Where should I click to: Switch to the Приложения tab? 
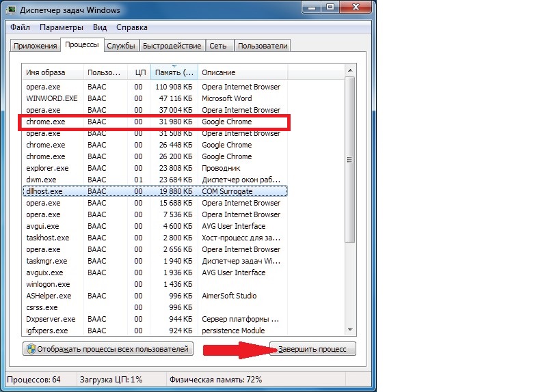34,46
